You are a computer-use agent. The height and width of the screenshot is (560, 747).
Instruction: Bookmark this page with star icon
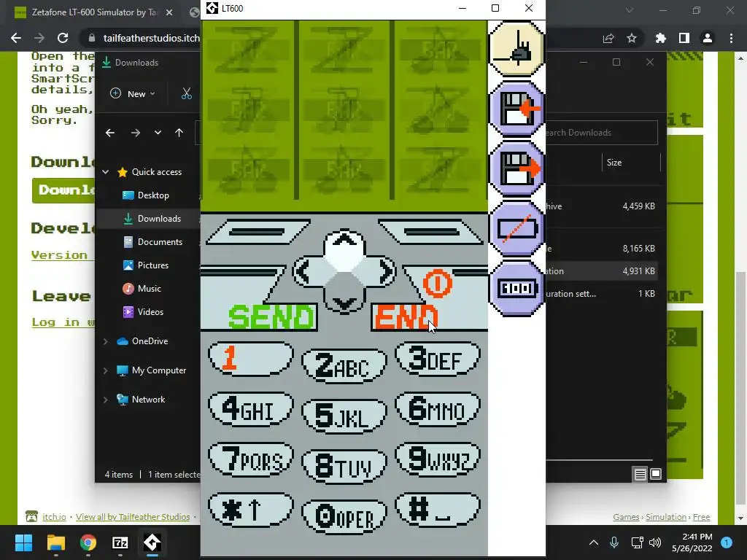(x=632, y=38)
